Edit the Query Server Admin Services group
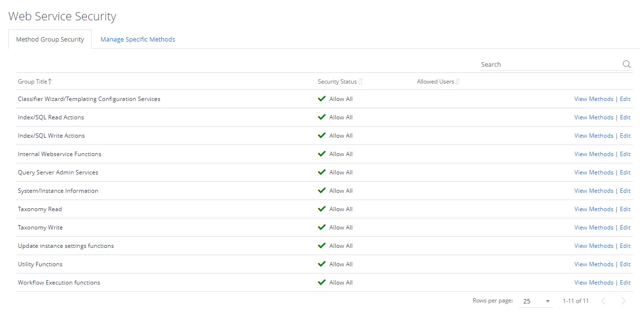The height and width of the screenshot is (316, 644). pyautogui.click(x=625, y=172)
